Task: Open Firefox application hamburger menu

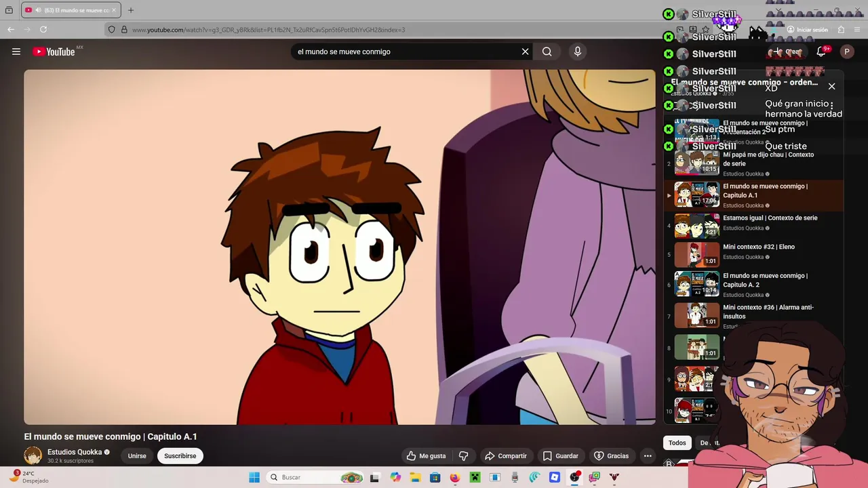Action: pyautogui.click(x=858, y=30)
